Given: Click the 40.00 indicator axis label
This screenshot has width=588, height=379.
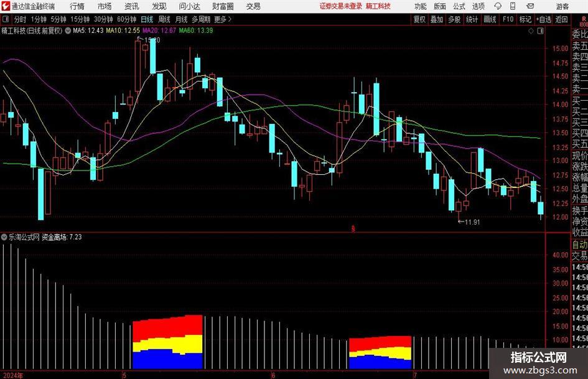Looking at the screenshot, I should pyautogui.click(x=560, y=255).
